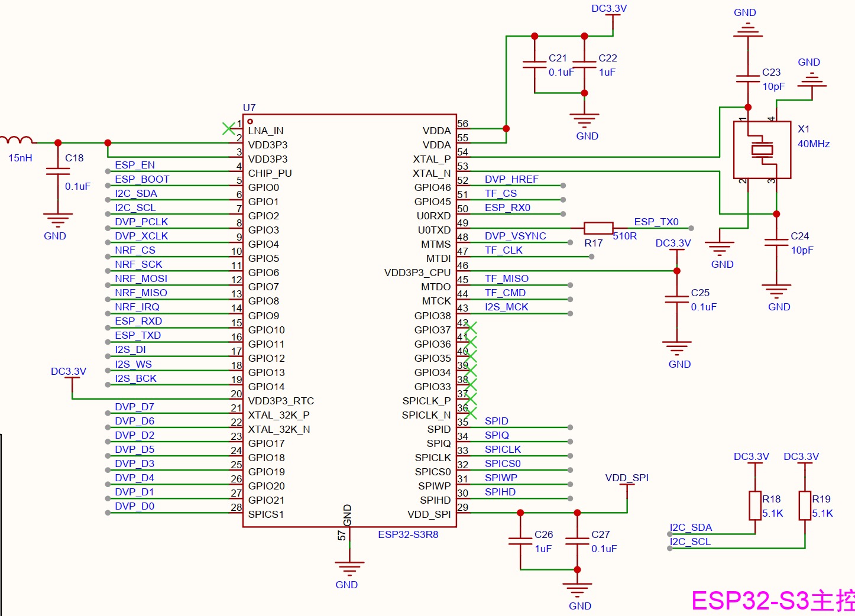Click the LNA_IN pin name

pyautogui.click(x=265, y=131)
